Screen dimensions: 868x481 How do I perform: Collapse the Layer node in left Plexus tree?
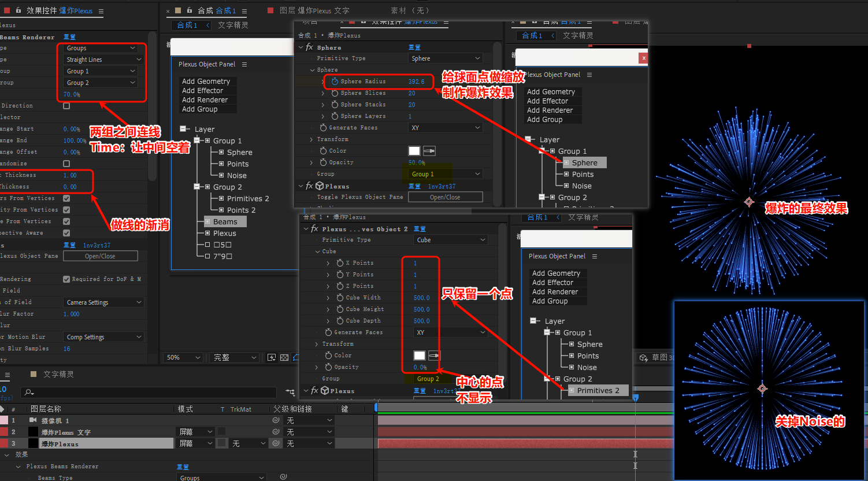(184, 129)
